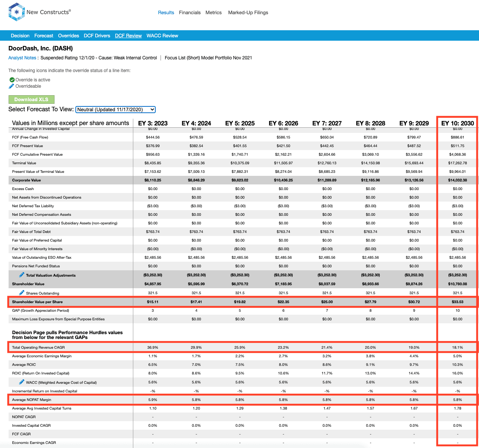The width and height of the screenshot is (479, 448).
Task: Open the Results top navigation tab
Action: click(x=166, y=12)
